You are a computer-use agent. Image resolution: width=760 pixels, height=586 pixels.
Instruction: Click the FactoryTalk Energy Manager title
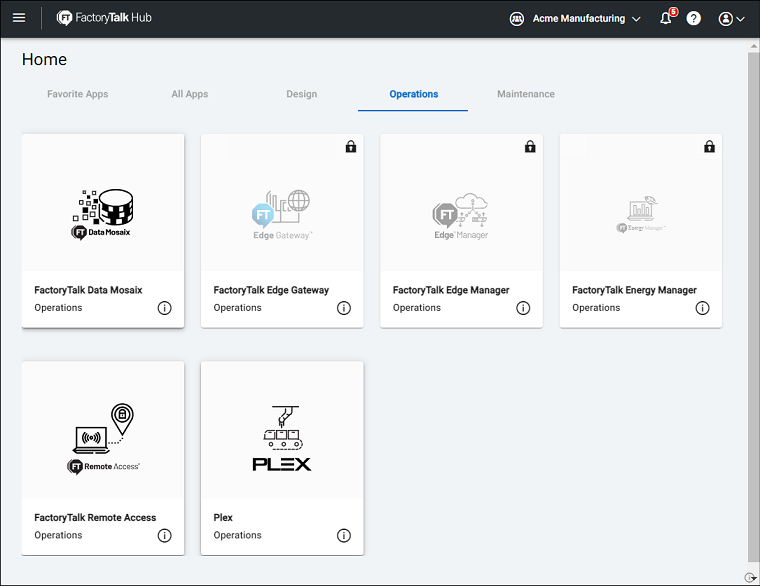pyautogui.click(x=634, y=290)
